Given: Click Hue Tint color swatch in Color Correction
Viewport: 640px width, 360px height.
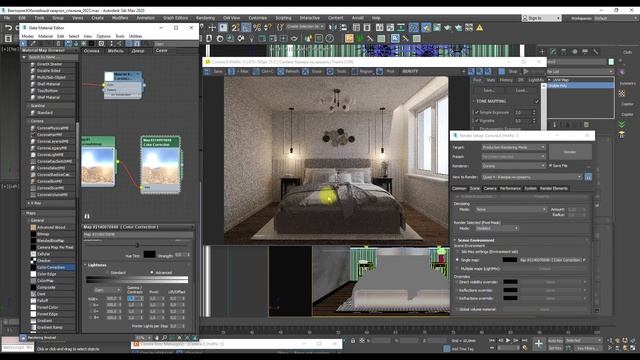Looking at the screenshot, I should [x=149, y=255].
